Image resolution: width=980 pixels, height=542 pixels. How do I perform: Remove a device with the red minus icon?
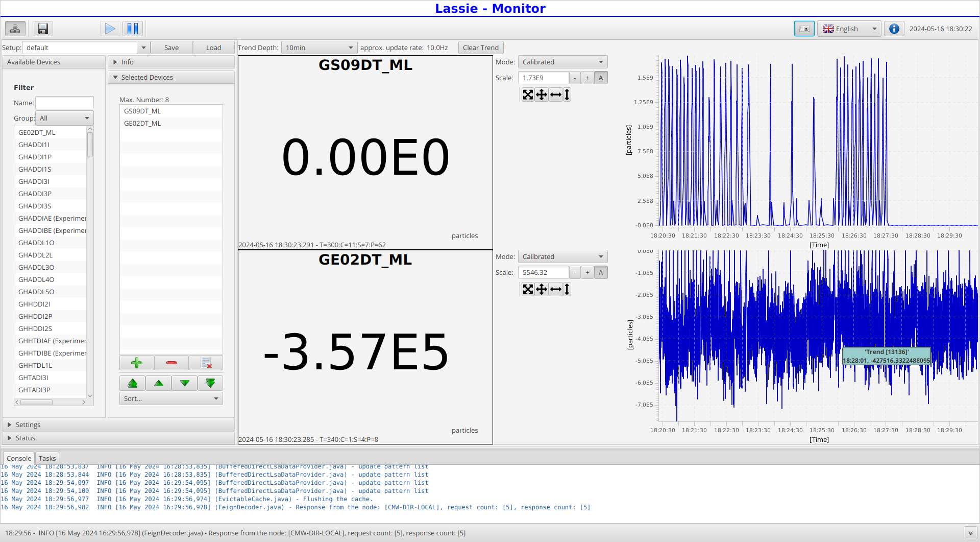(171, 363)
